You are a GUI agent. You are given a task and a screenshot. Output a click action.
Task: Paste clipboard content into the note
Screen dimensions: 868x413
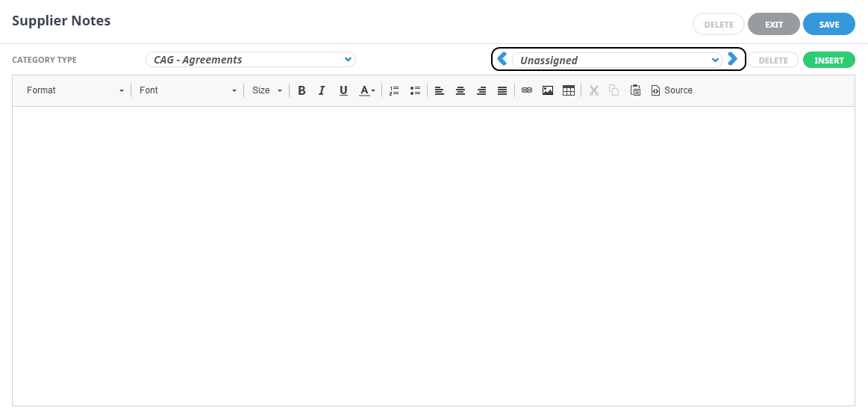(x=635, y=90)
